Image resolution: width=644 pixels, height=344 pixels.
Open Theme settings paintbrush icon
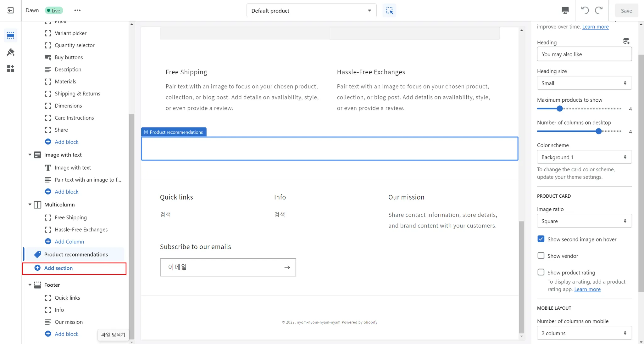[x=10, y=52]
